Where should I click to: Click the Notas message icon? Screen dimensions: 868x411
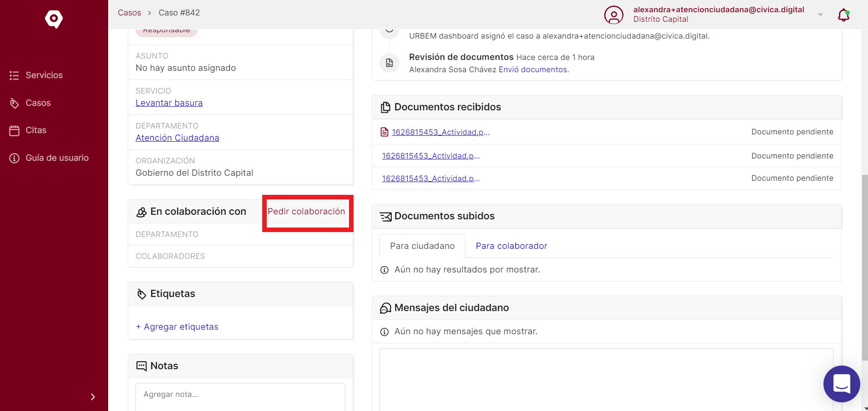pos(142,366)
